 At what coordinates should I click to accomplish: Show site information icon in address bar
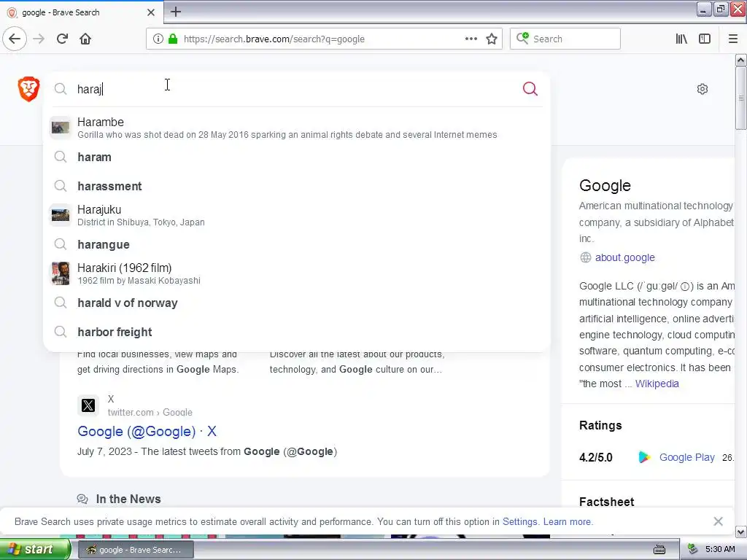tap(158, 39)
